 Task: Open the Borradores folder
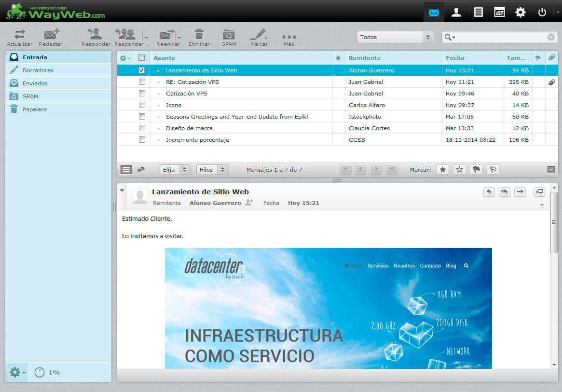point(58,70)
